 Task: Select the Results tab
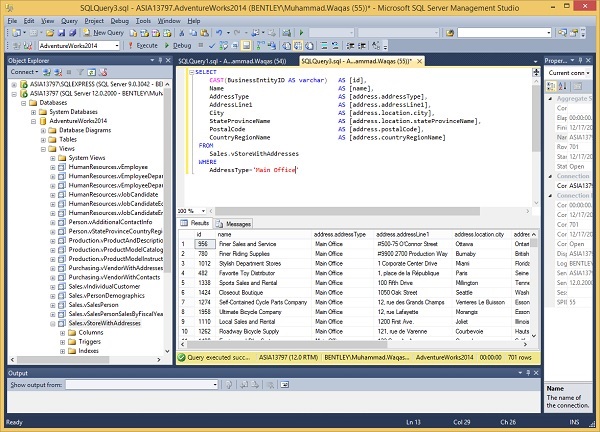click(196, 224)
